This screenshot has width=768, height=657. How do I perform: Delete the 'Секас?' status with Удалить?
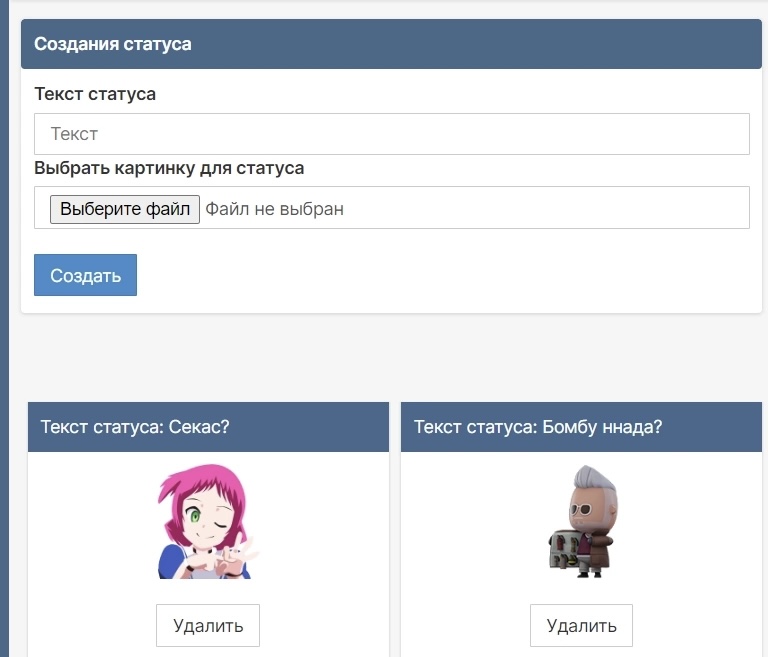click(x=208, y=626)
